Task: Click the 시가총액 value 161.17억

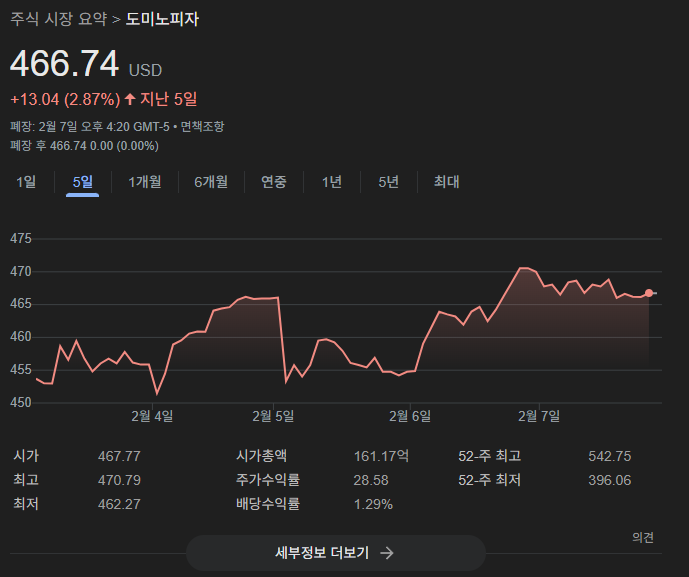Action: (381, 456)
